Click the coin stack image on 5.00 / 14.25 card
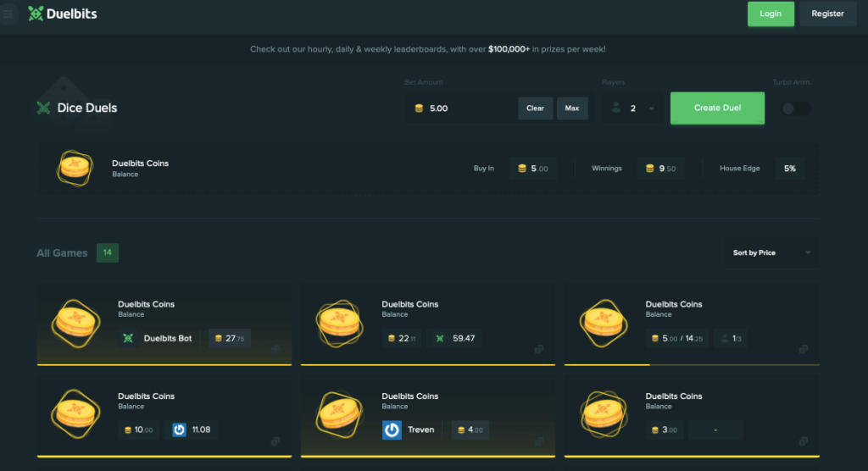Viewport: 868px width, 471px height. click(x=604, y=324)
